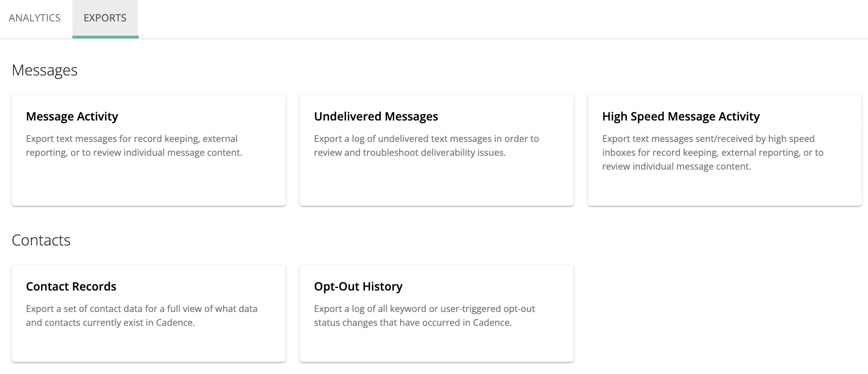
Task: Click the Message Activity description text
Action: pyautogui.click(x=134, y=145)
